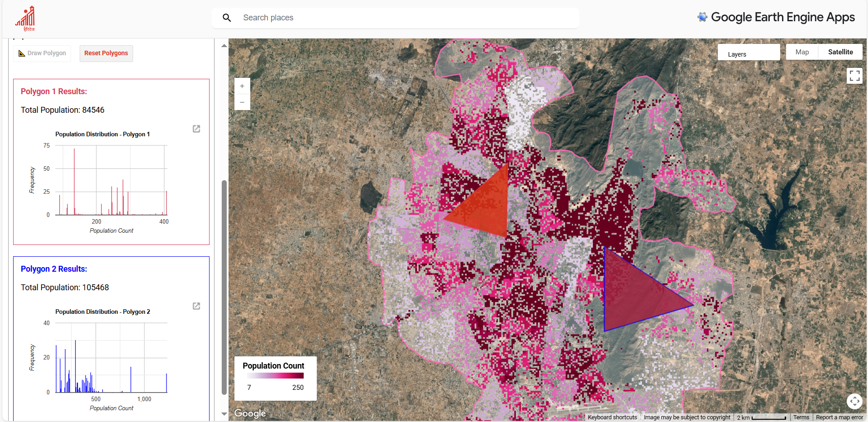Toggle fullscreen map view
The height and width of the screenshot is (422, 868).
click(854, 76)
